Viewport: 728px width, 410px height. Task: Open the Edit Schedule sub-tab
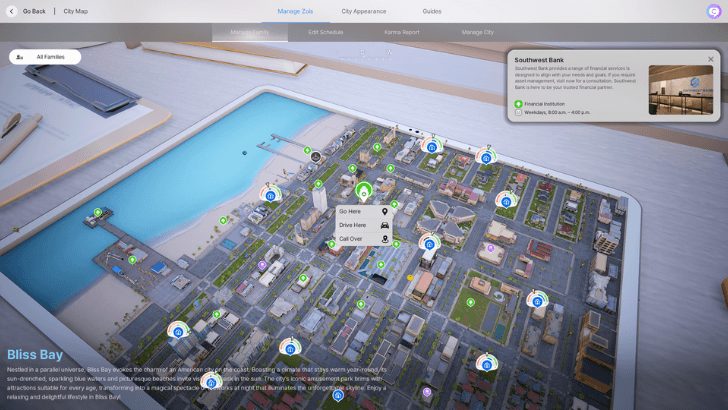(x=326, y=32)
